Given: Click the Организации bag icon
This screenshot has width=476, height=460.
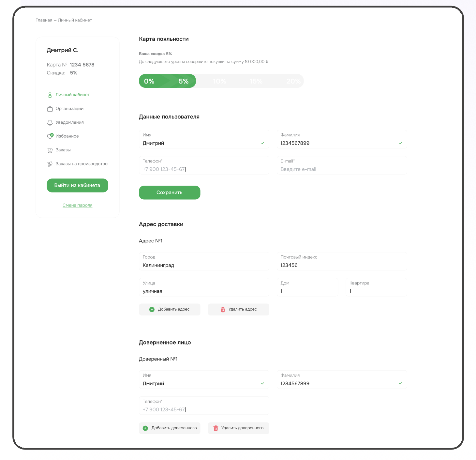Looking at the screenshot, I should (50, 109).
